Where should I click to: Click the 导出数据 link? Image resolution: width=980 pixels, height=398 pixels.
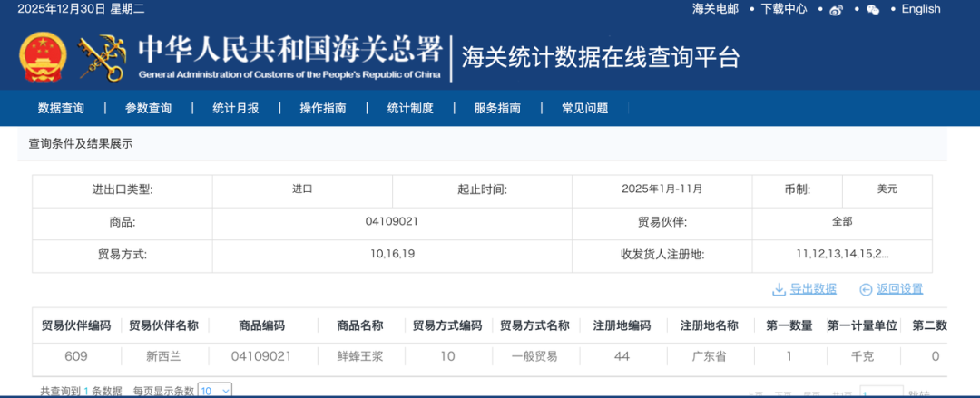pos(813,289)
